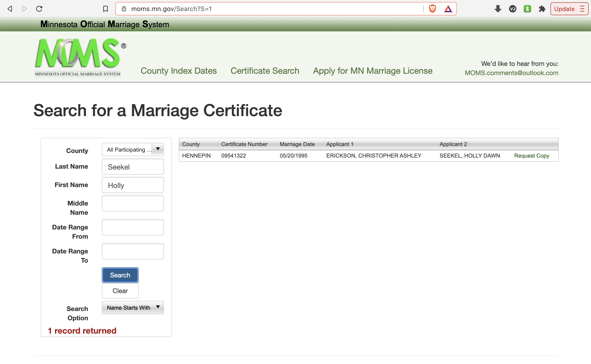Click the First Name field containing Holly
Image resolution: width=591 pixels, height=364 pixels.
pyautogui.click(x=133, y=185)
